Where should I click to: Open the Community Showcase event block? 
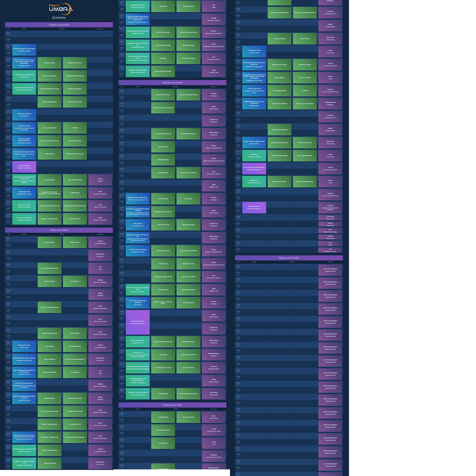coord(138,322)
